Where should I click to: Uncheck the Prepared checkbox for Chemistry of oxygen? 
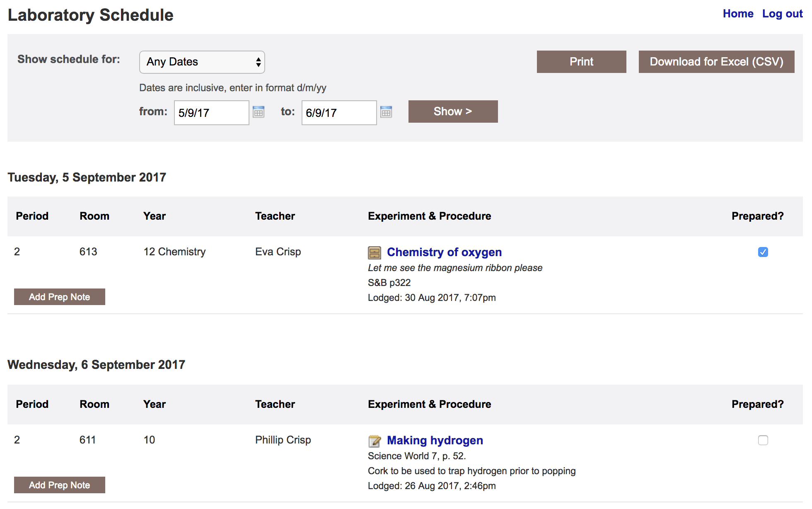(x=763, y=252)
